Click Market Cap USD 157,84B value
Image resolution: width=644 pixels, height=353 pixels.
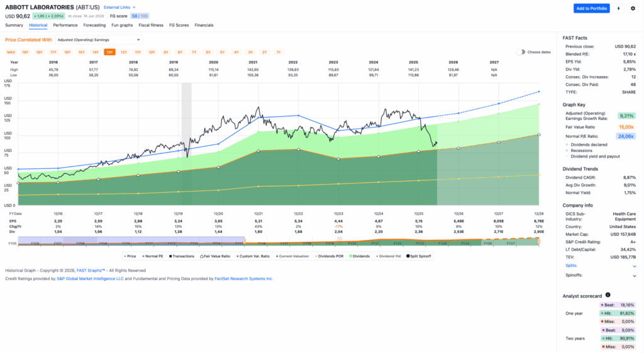coord(623,234)
